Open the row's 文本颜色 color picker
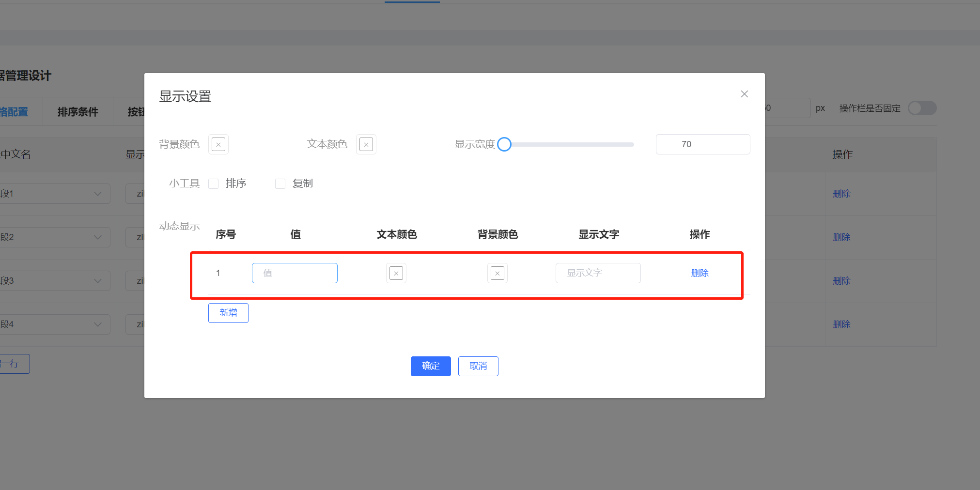Screen dimensions: 980x490 coord(396,273)
